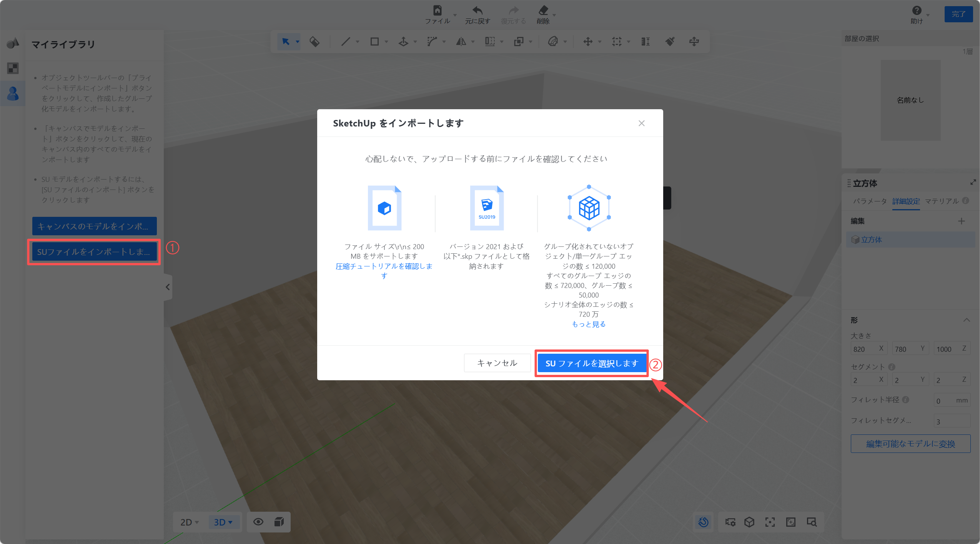Select the line drawing tool

pyautogui.click(x=346, y=42)
